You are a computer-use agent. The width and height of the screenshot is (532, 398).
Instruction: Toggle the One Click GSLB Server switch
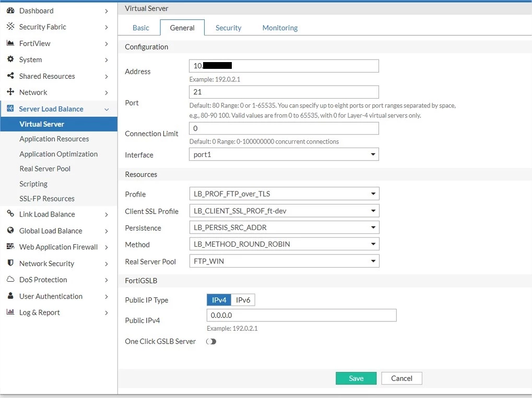[x=211, y=341]
